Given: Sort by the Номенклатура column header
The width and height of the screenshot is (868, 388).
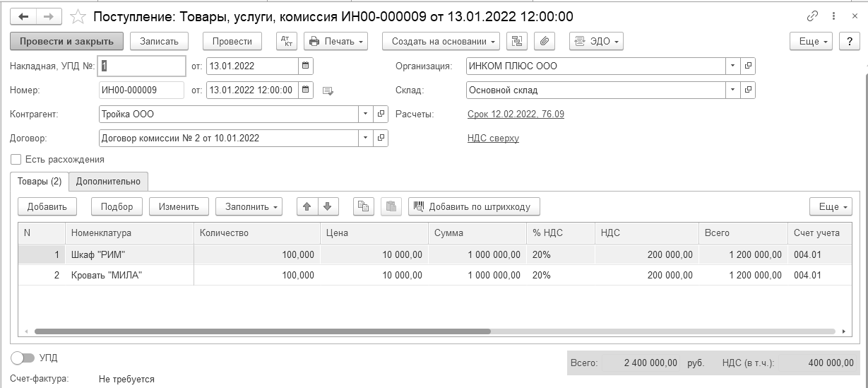Looking at the screenshot, I should (x=129, y=233).
